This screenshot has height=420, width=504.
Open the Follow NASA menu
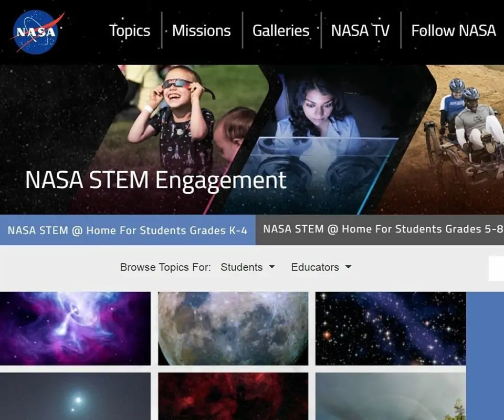[x=454, y=31]
